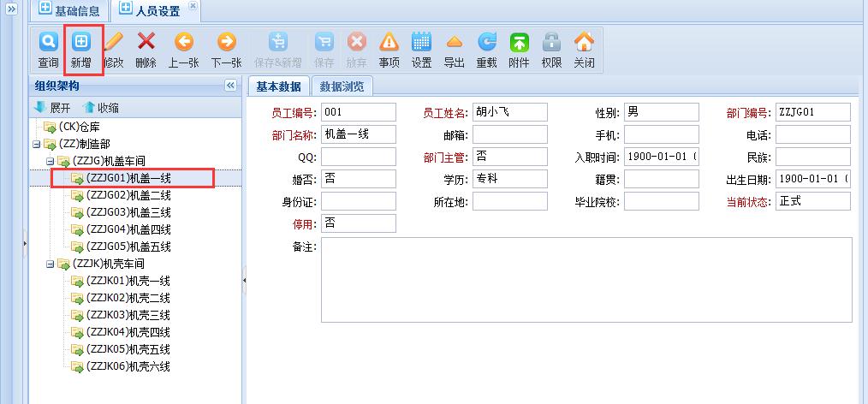Viewport: 868px width, 404px height.
Task: Click the 入职时间 date field
Action: click(662, 157)
